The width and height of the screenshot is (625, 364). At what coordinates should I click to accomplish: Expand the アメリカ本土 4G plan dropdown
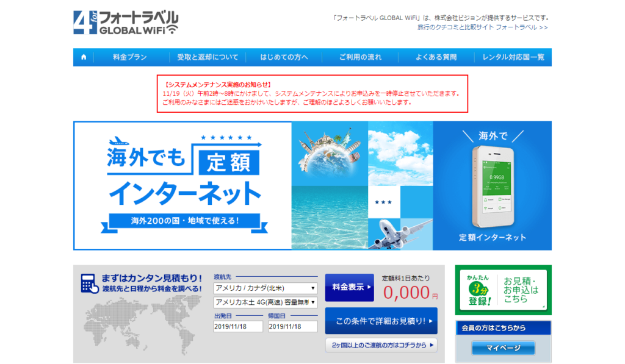pyautogui.click(x=266, y=302)
